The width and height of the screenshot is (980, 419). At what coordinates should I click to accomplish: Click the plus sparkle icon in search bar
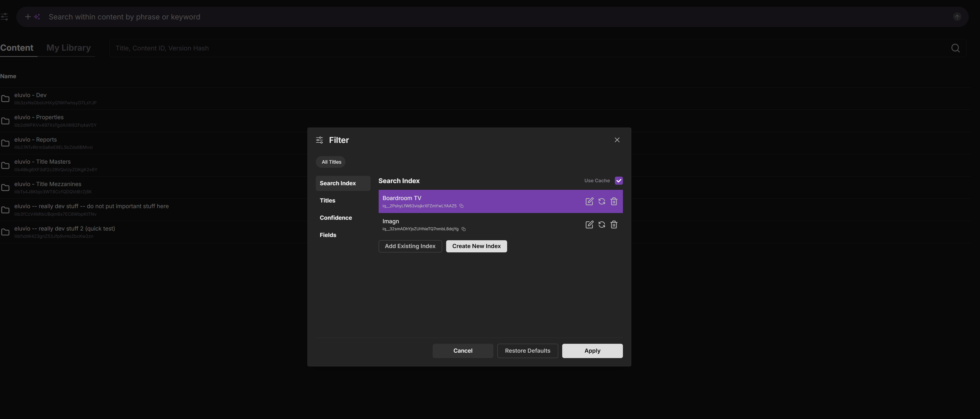pyautogui.click(x=32, y=17)
